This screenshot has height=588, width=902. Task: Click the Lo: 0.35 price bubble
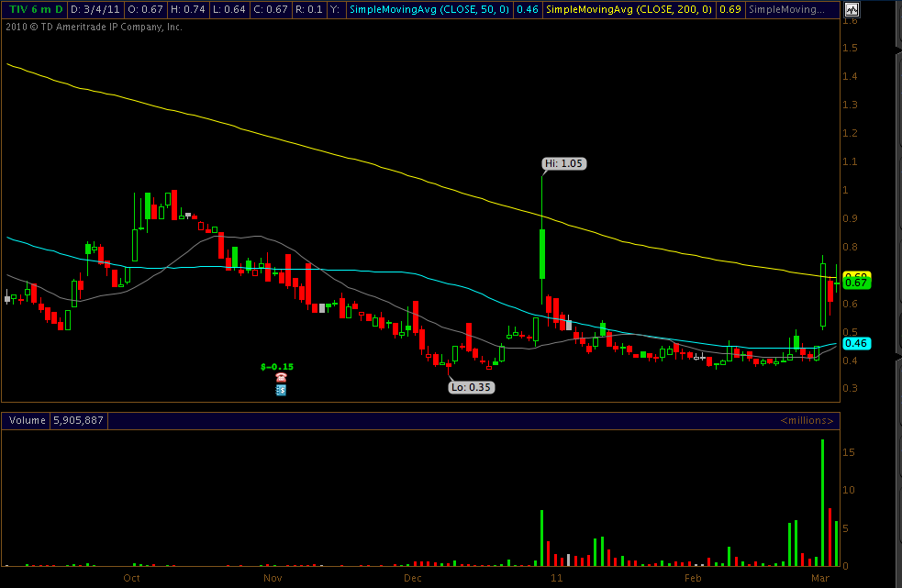click(x=471, y=387)
